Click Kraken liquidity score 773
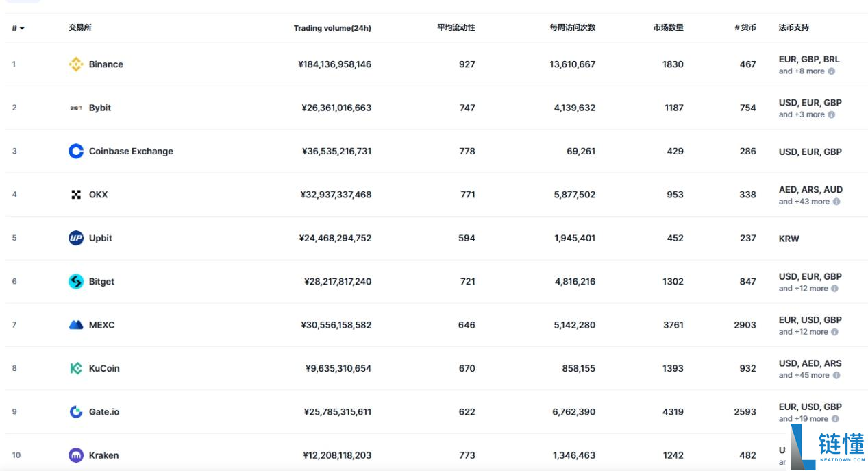868x471 pixels. point(467,455)
